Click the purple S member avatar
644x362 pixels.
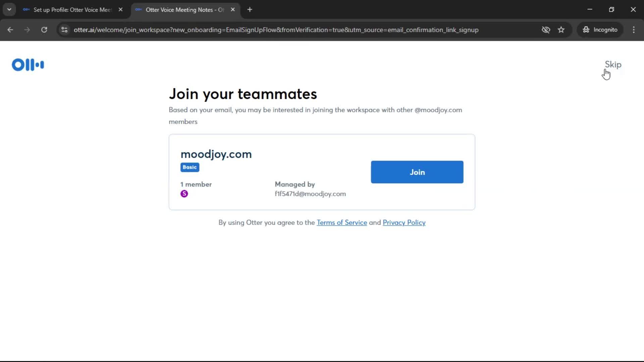pos(184,194)
